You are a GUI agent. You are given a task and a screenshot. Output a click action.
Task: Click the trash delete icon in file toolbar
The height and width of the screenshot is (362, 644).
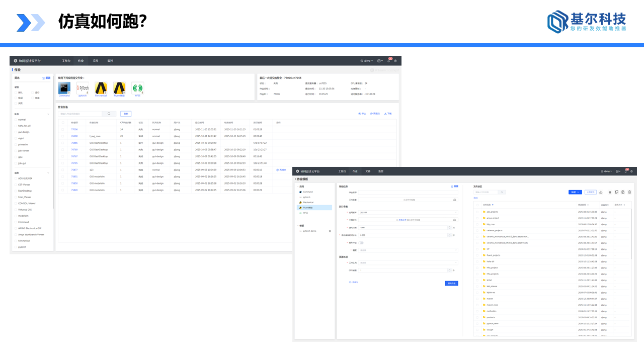(629, 192)
